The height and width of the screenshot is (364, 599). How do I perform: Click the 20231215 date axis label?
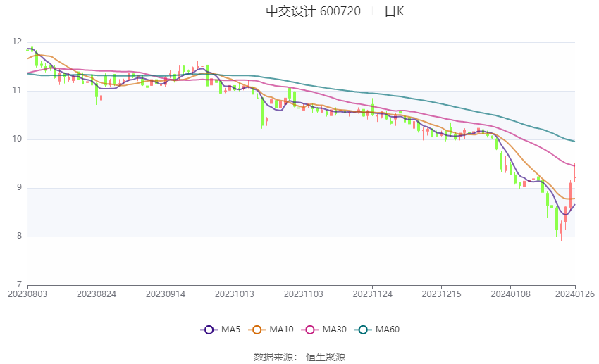442,294
